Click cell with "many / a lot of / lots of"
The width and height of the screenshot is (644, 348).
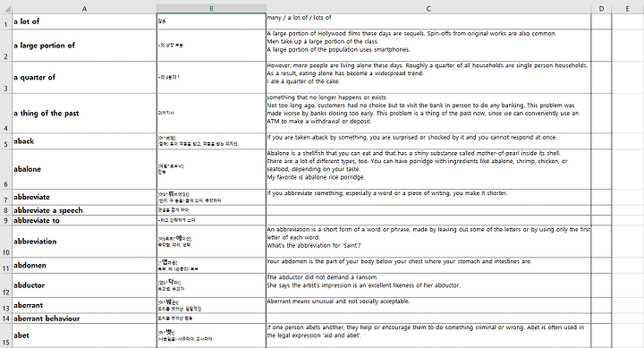click(x=428, y=21)
